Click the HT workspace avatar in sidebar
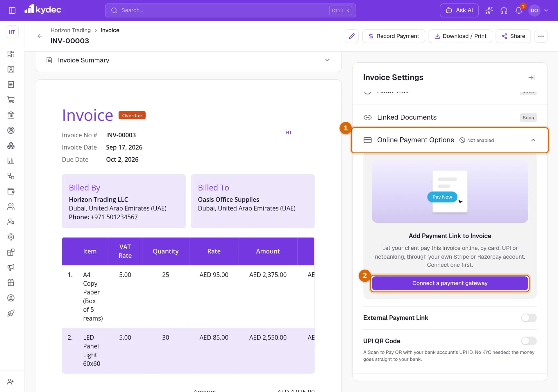The image size is (558, 392). click(x=12, y=32)
